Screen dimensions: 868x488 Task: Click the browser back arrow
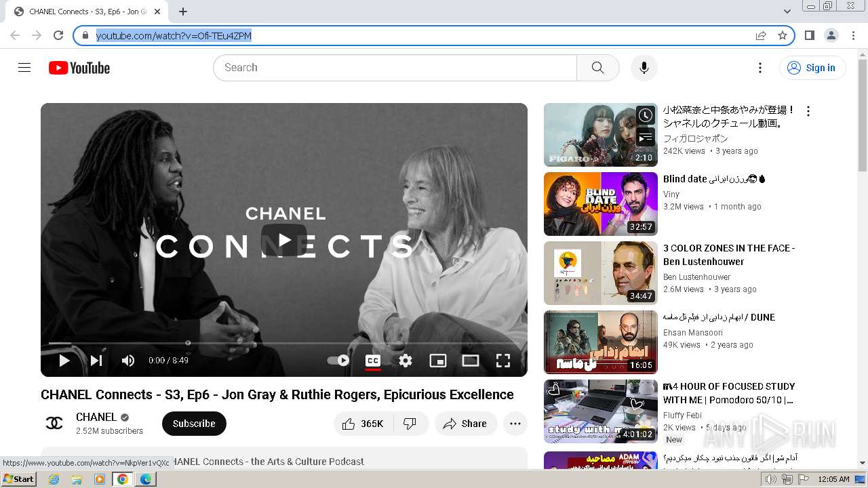pyautogui.click(x=15, y=35)
